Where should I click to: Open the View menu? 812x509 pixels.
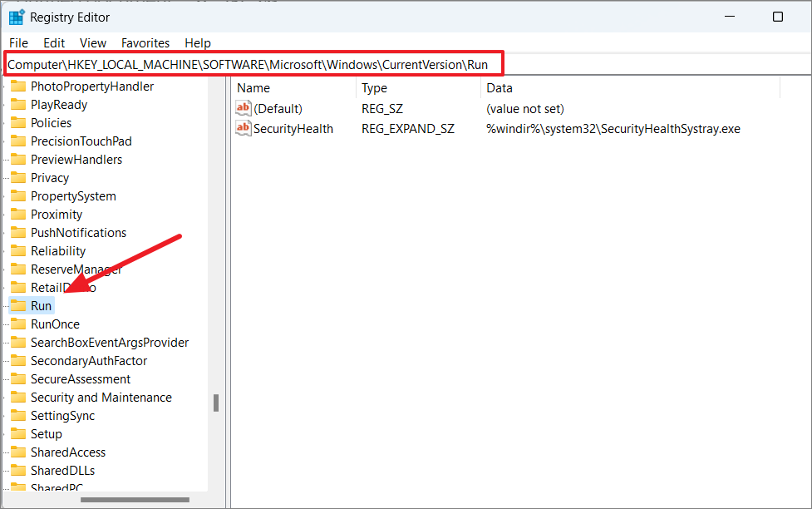(93, 43)
